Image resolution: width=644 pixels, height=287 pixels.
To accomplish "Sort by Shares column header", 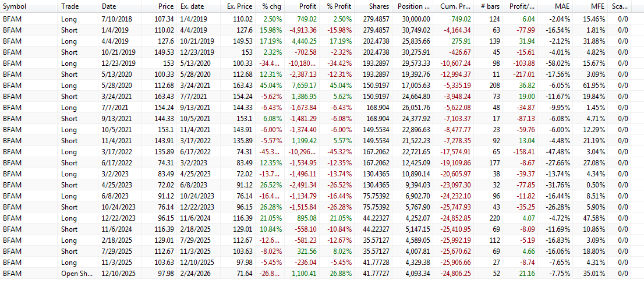I will (x=379, y=6).
